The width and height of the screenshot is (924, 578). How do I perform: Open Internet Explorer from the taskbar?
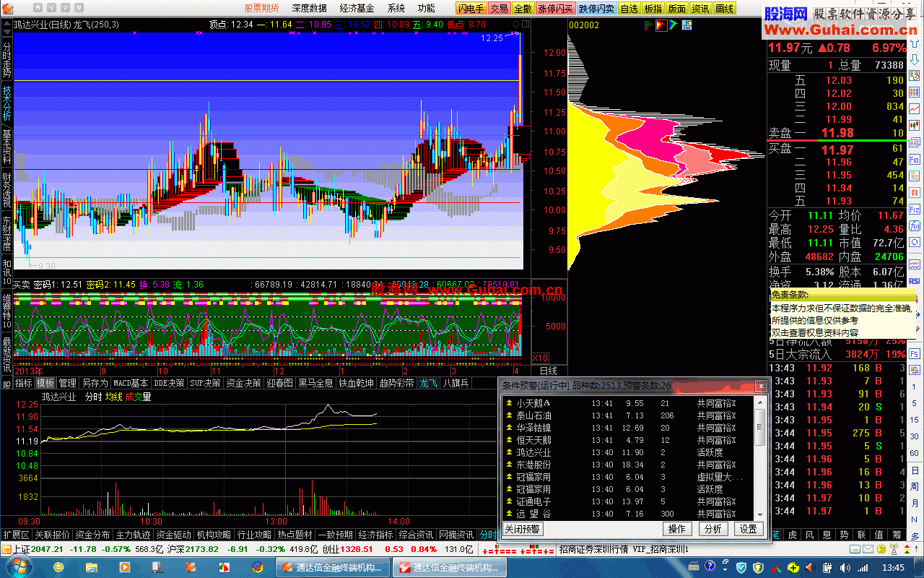tap(58, 567)
